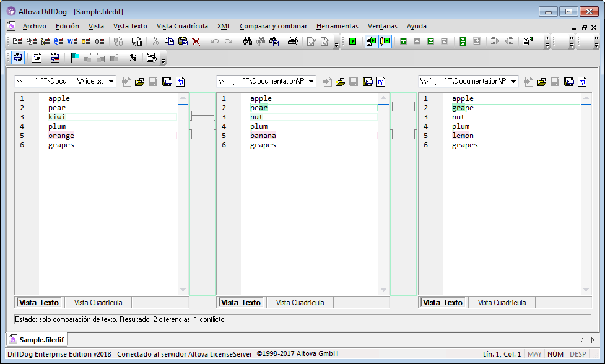
Task: Open the right pane file path dropdown
Action: 513,82
